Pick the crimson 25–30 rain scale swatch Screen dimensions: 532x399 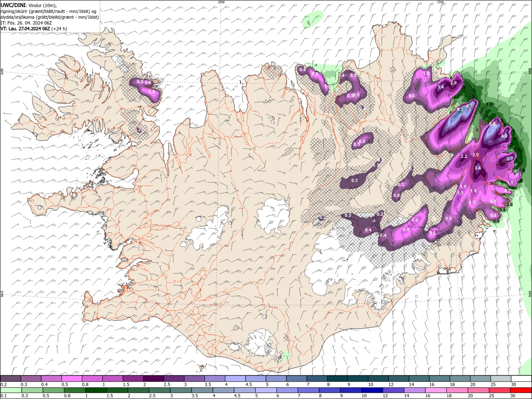[x=500, y=390]
